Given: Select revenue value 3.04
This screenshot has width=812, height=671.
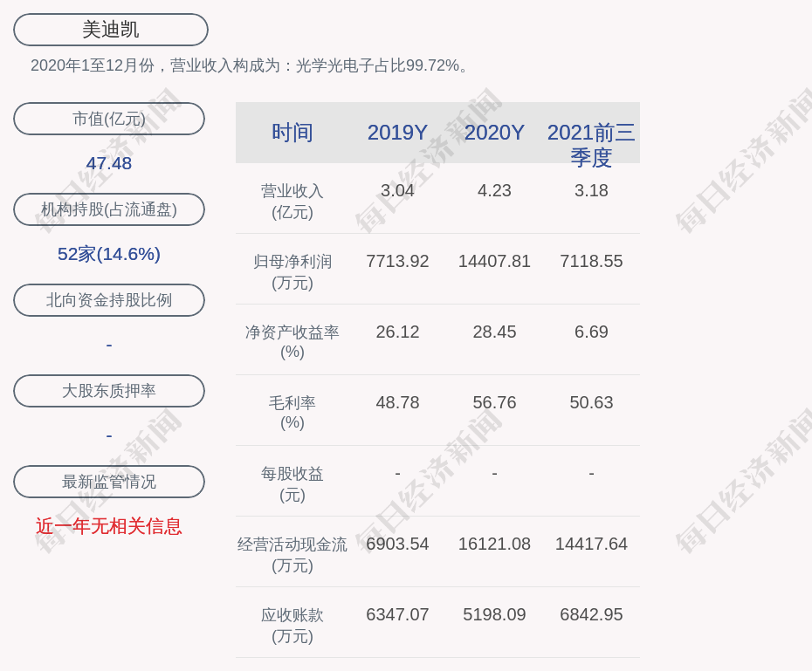Looking at the screenshot, I should click(x=397, y=190).
